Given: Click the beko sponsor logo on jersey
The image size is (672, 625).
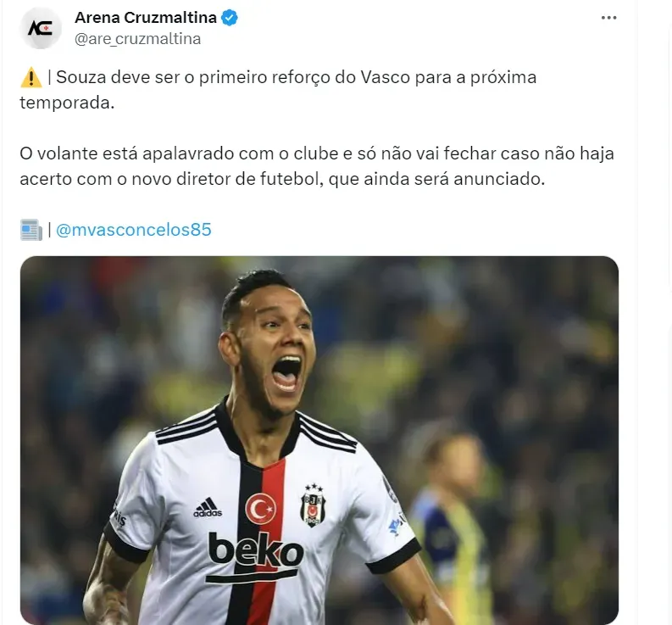Looking at the screenshot, I should coord(256,550).
